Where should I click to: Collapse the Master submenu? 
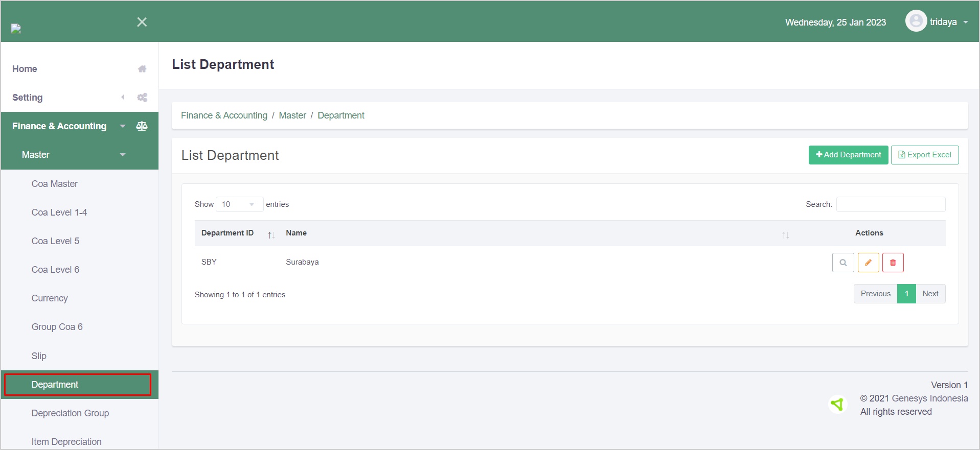pyautogui.click(x=122, y=155)
